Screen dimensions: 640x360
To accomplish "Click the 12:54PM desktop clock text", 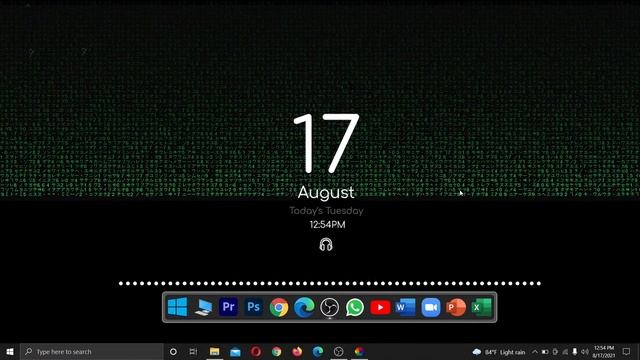I will click(x=327, y=225).
